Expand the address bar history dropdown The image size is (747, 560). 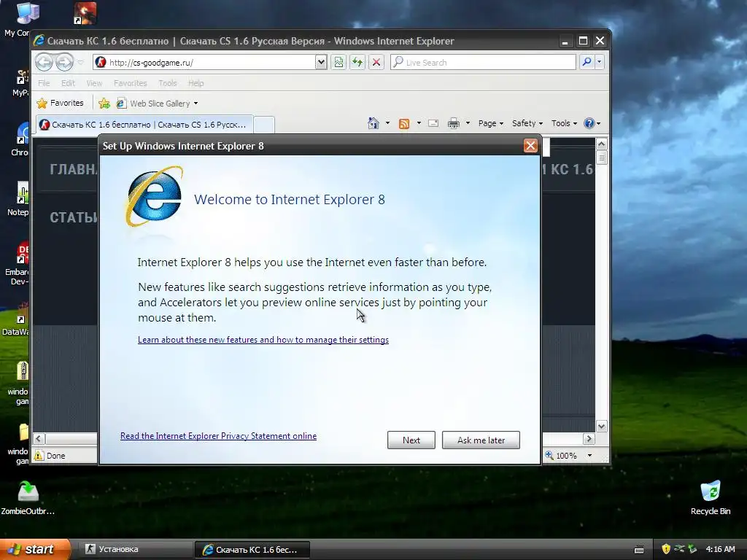pos(321,63)
